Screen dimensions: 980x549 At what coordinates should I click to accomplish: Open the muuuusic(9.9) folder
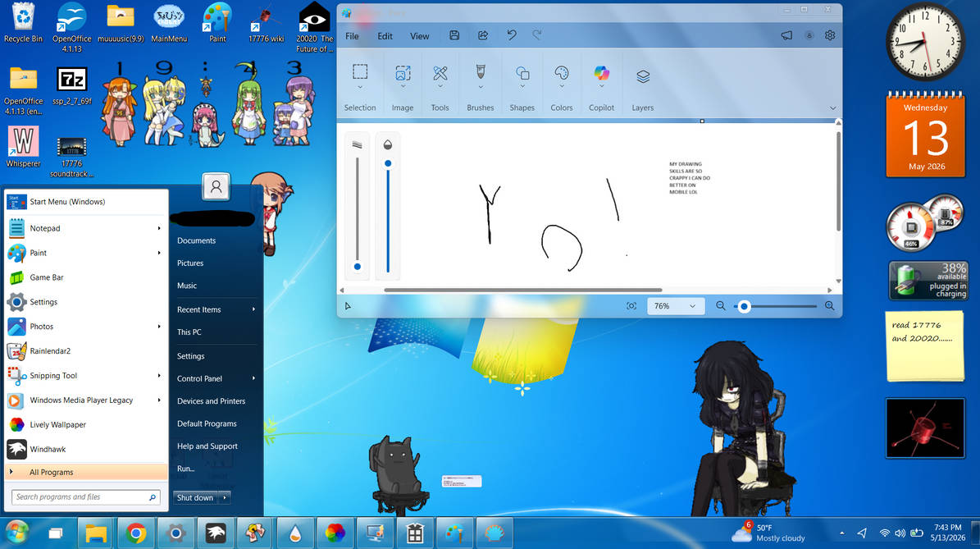(121, 23)
